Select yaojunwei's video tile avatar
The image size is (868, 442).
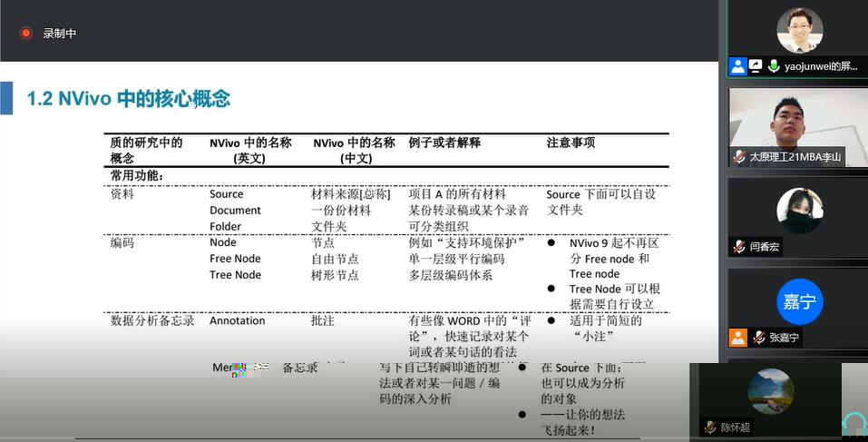pos(799,30)
